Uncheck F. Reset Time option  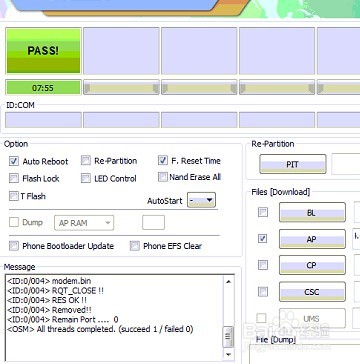click(x=163, y=160)
